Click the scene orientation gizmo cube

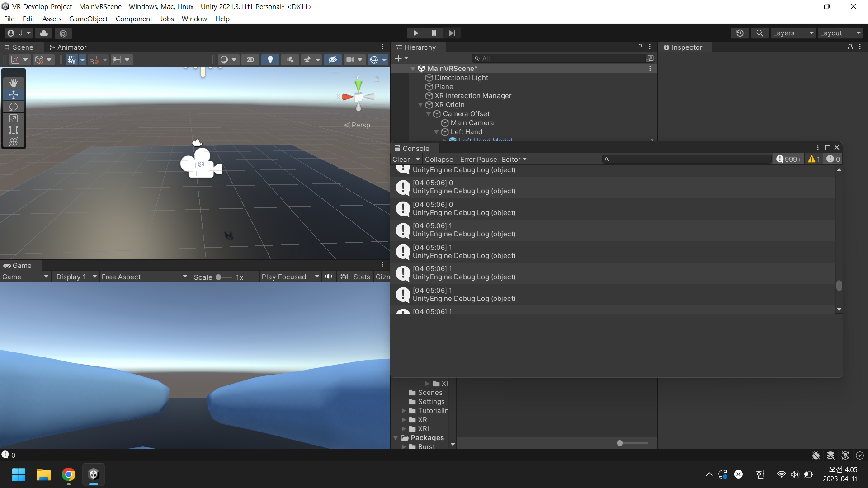359,97
